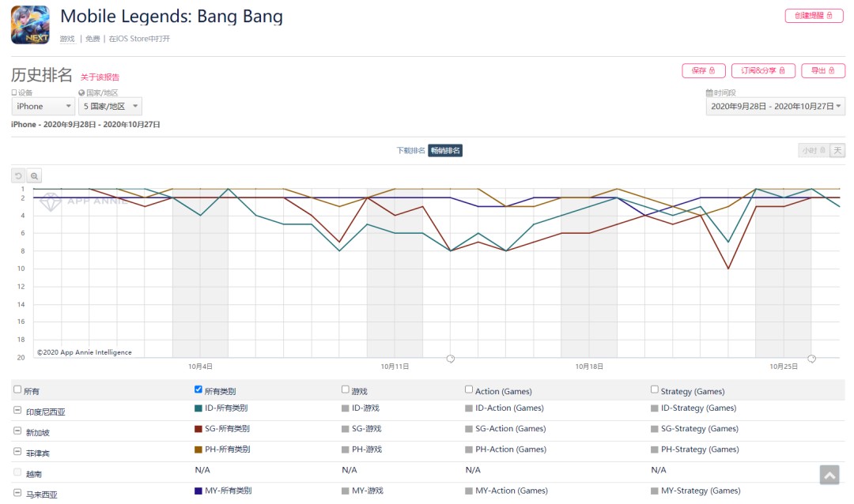The width and height of the screenshot is (854, 504).
Task: Click the SG-所有类别 dark red swatch
Action: [198, 429]
